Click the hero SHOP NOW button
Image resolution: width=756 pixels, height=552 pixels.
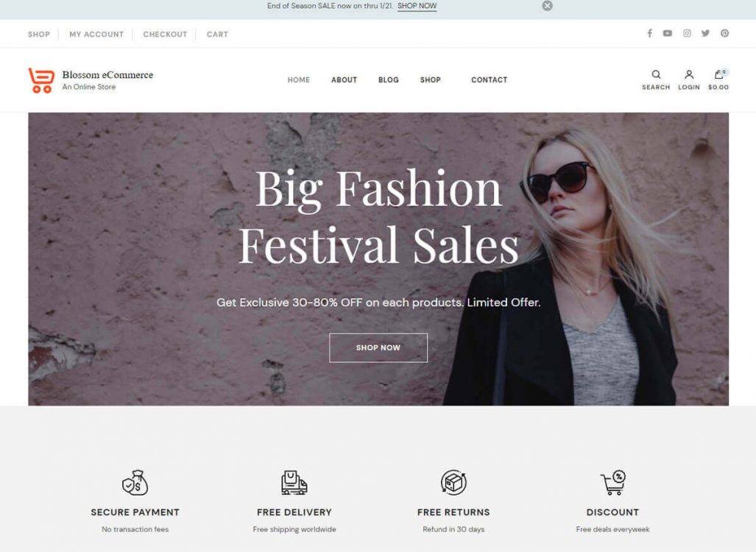point(378,347)
